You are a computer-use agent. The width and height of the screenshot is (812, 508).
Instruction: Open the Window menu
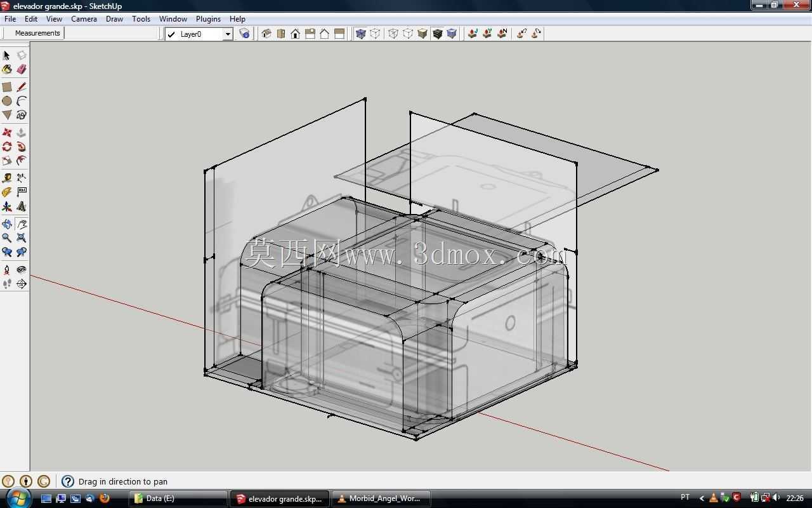tap(173, 19)
